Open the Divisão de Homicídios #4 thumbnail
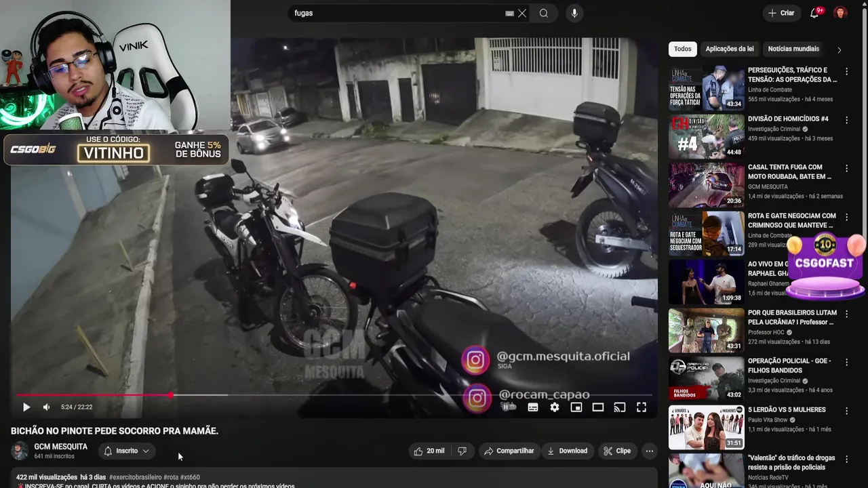 pyautogui.click(x=706, y=136)
